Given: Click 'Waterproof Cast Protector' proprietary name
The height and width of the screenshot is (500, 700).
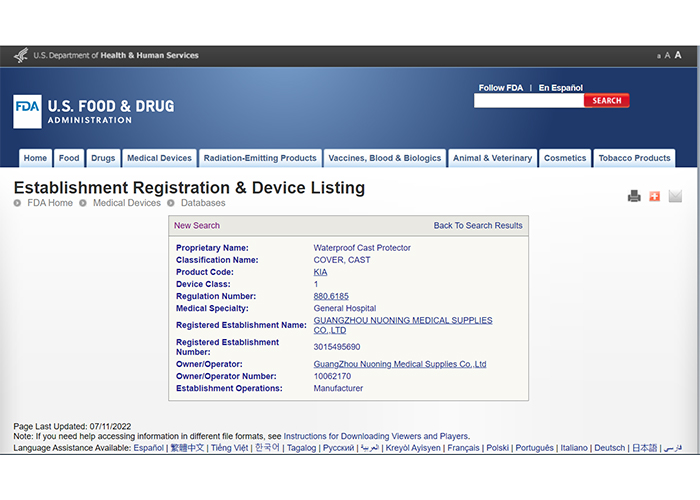Looking at the screenshot, I should click(x=362, y=248).
